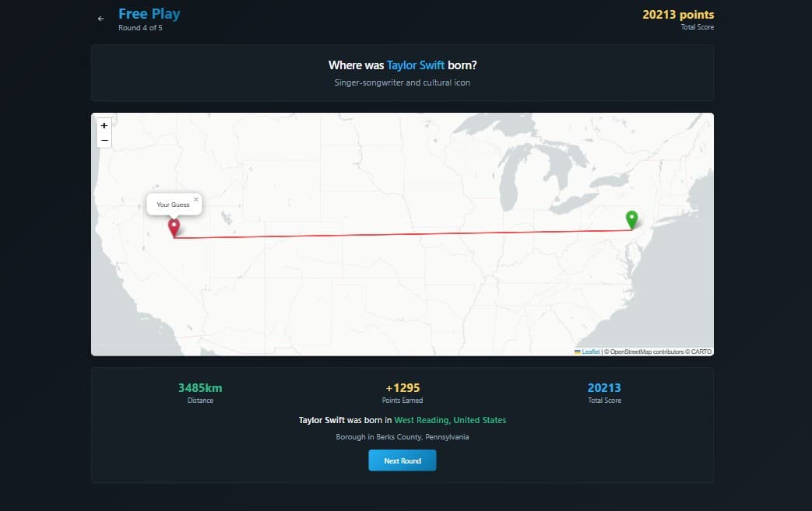The width and height of the screenshot is (812, 511).
Task: Select the red Your Guess map marker
Action: [174, 226]
